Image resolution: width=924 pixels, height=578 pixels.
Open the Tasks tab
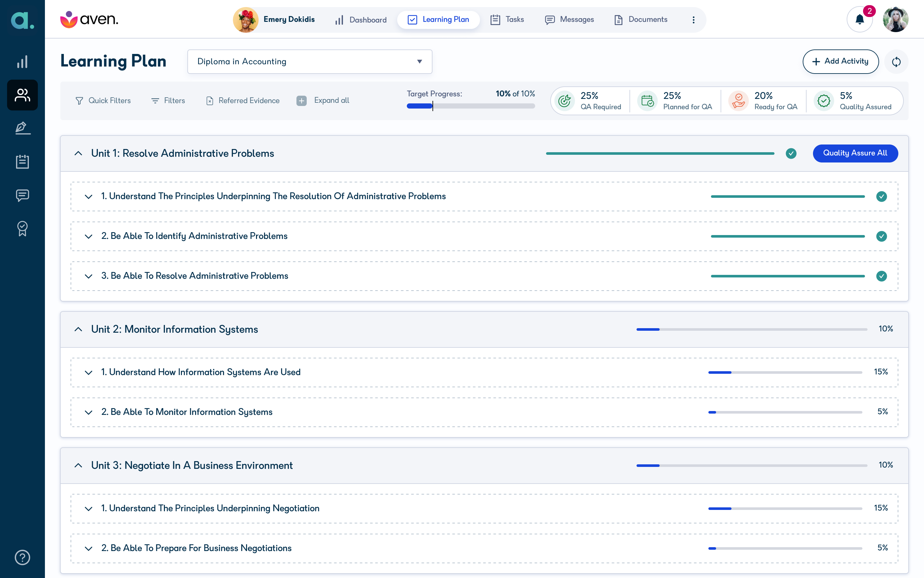507,20
